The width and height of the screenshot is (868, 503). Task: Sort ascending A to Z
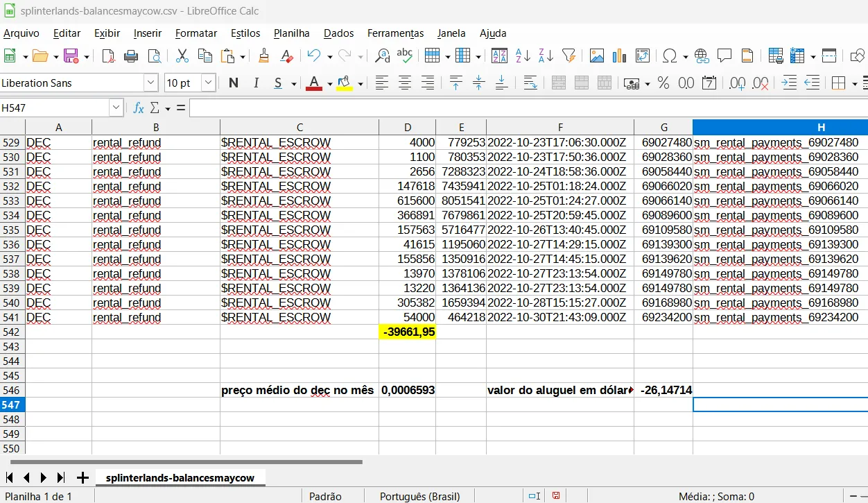523,56
